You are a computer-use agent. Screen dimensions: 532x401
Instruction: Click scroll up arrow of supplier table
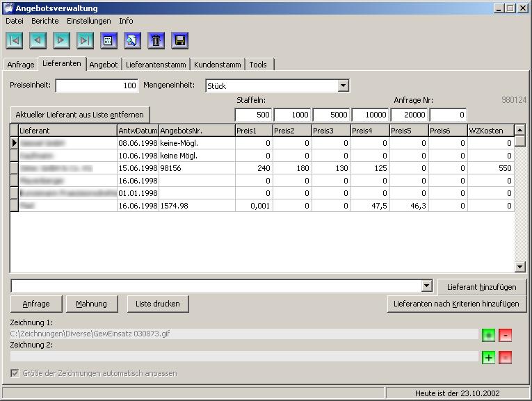pyautogui.click(x=519, y=130)
